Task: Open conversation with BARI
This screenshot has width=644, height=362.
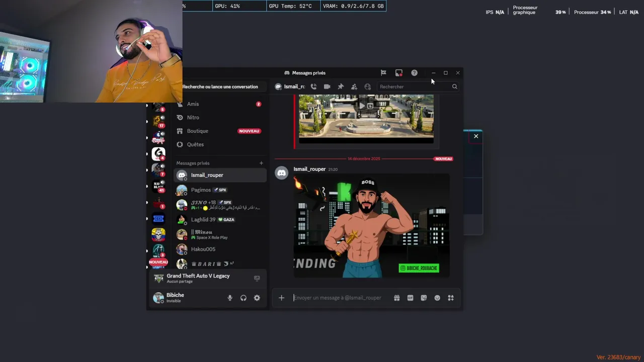Action: pyautogui.click(x=220, y=263)
